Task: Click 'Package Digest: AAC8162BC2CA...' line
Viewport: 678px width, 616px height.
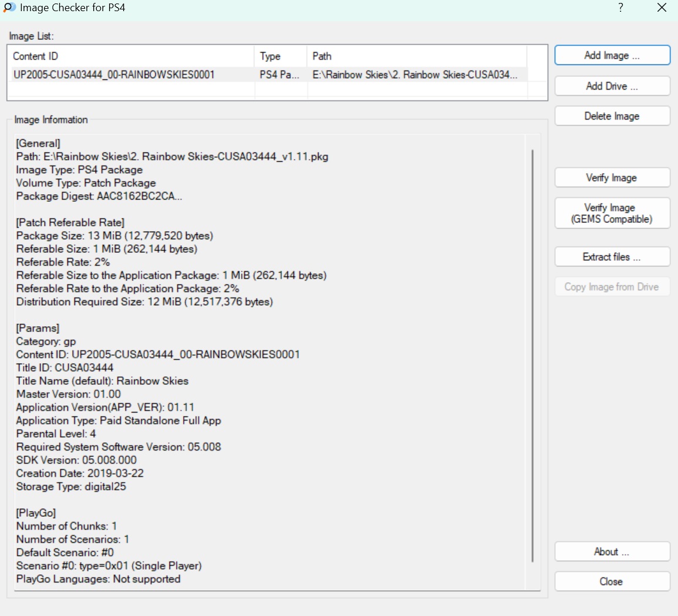Action: click(x=99, y=196)
